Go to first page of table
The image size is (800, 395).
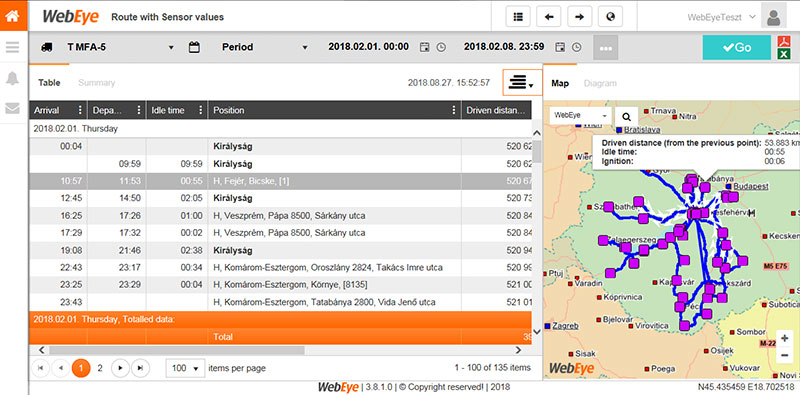(41, 368)
